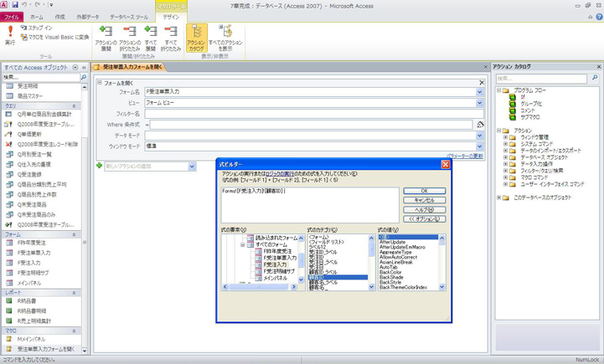
Task: Expand マクロ コマンド folder in catalog
Action: coord(505,177)
